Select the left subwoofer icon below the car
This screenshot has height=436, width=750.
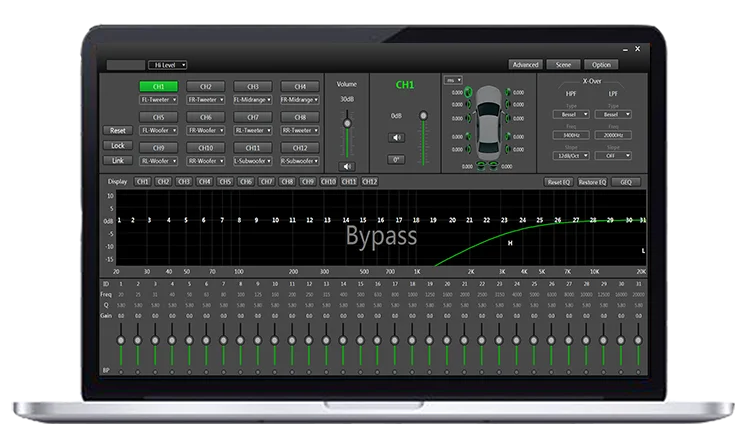point(479,167)
